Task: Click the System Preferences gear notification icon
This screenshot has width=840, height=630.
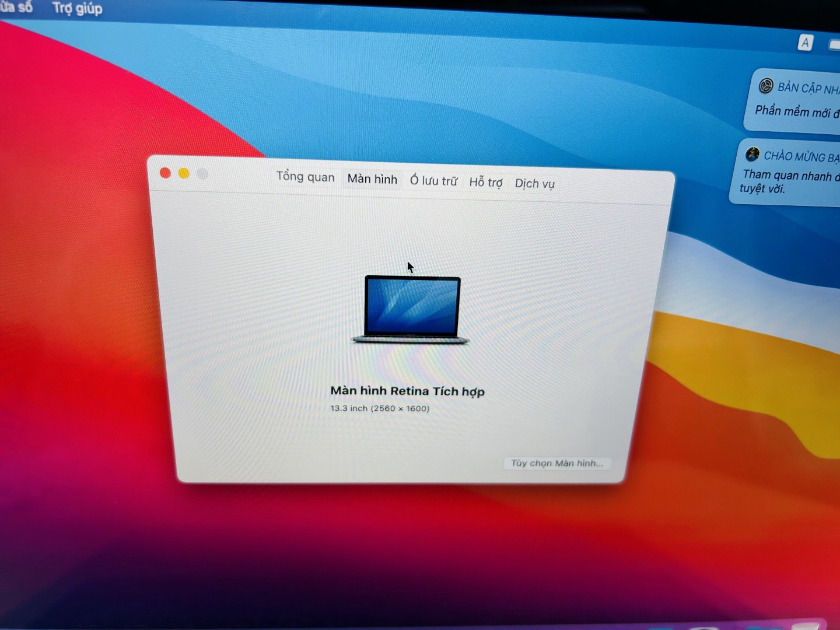Action: coord(765,86)
